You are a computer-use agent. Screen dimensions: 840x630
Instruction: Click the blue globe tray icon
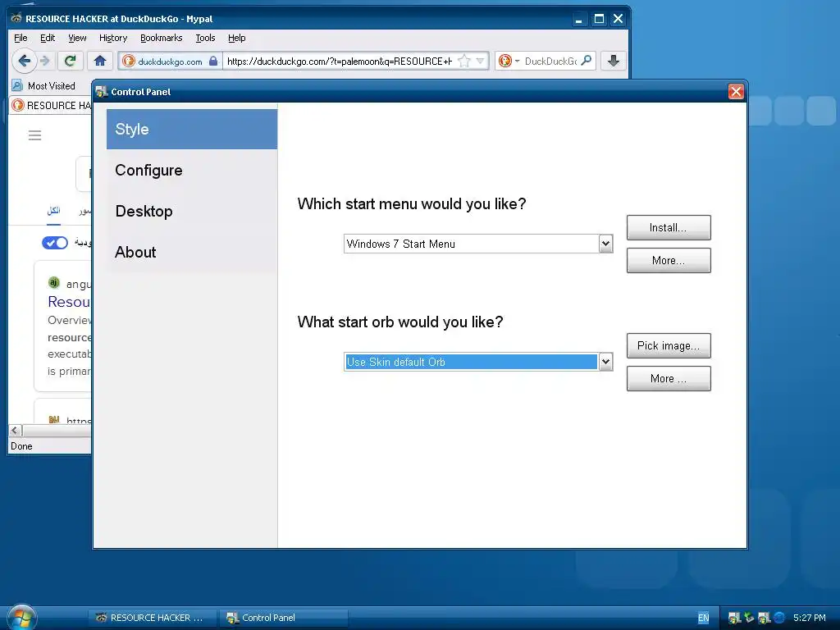pyautogui.click(x=779, y=618)
